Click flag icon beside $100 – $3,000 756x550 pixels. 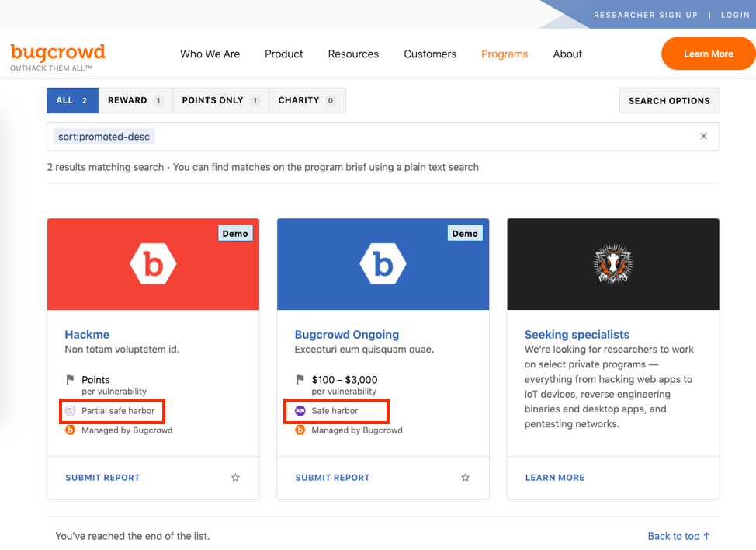pyautogui.click(x=300, y=380)
